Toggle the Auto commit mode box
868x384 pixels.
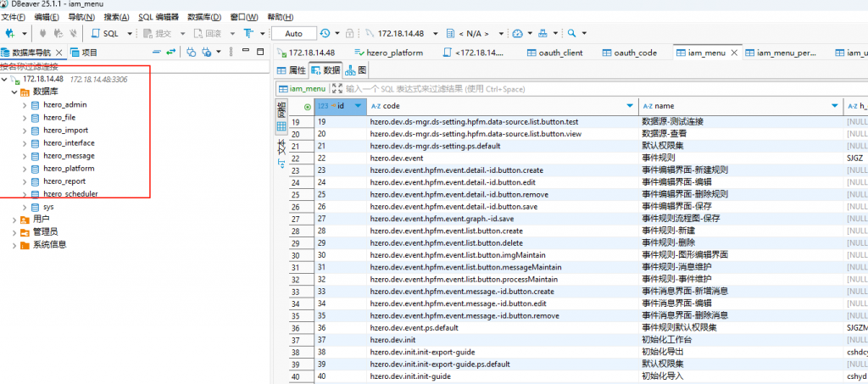pos(293,34)
